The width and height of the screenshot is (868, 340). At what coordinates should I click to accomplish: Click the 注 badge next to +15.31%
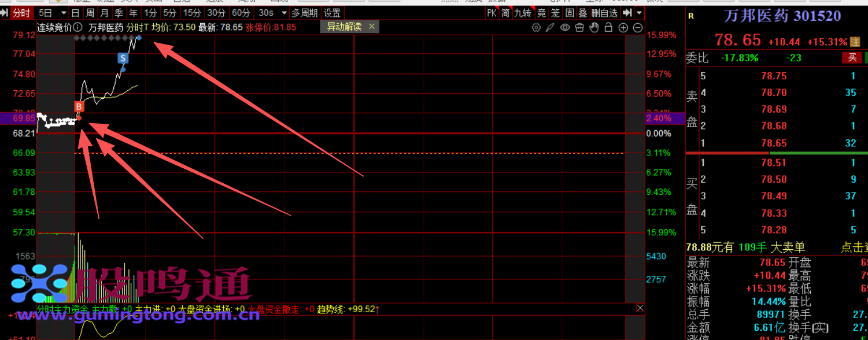pyautogui.click(x=855, y=42)
